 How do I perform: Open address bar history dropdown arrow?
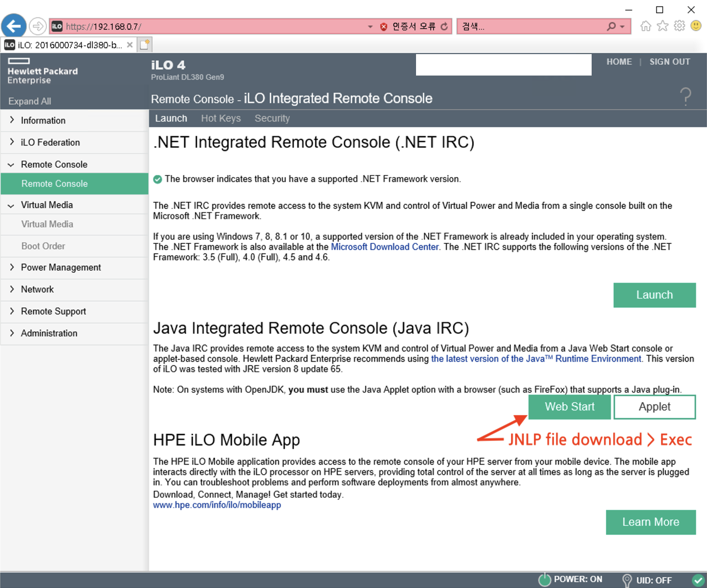(x=370, y=27)
